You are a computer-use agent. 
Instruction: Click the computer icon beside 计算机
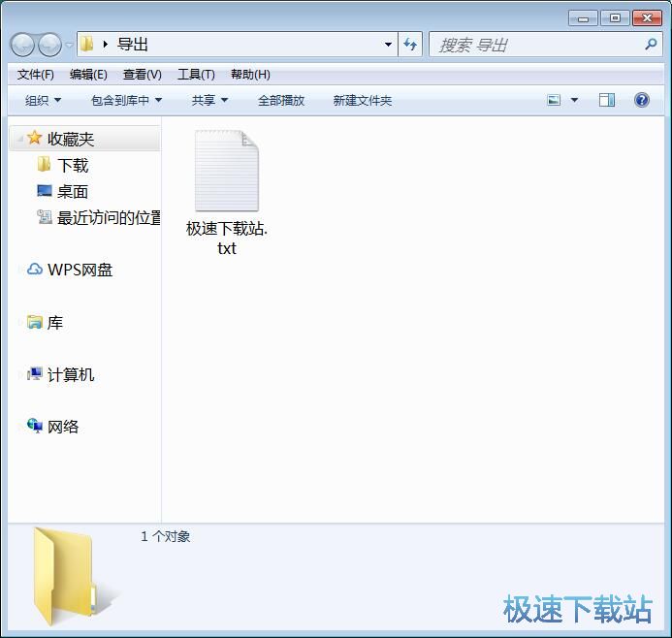click(35, 373)
